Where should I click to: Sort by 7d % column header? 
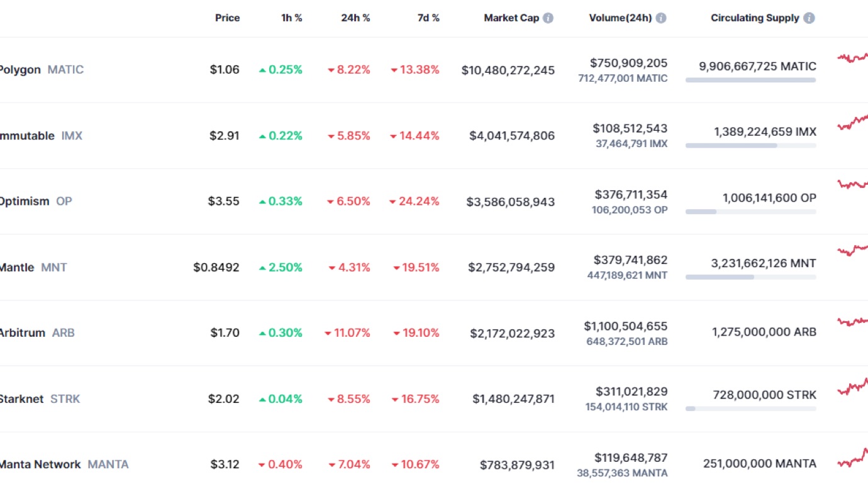[428, 18]
